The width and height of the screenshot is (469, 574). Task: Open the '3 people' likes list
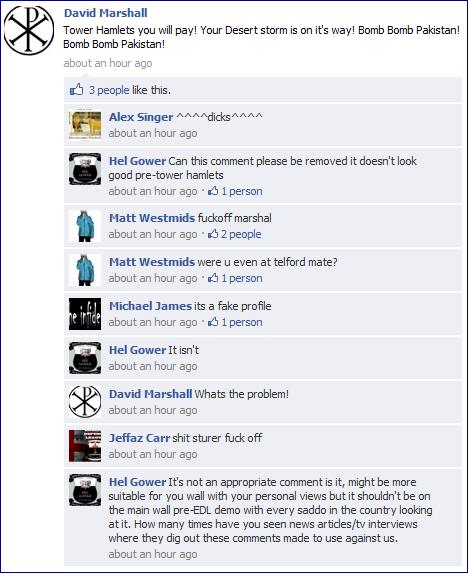pyautogui.click(x=109, y=90)
